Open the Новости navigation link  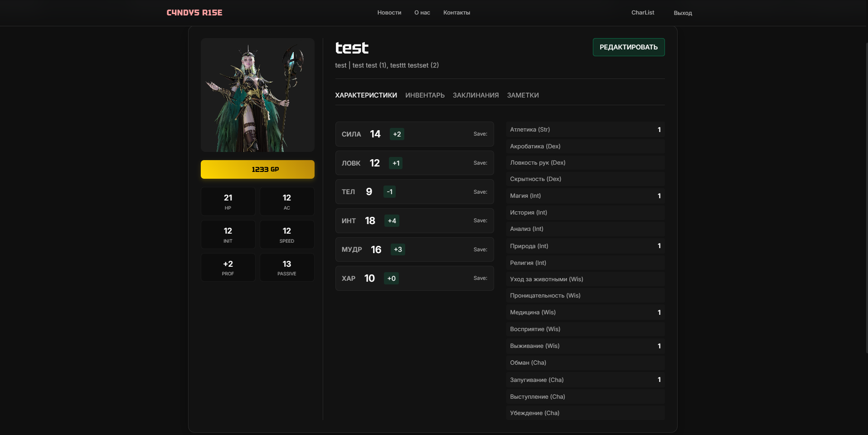[389, 13]
